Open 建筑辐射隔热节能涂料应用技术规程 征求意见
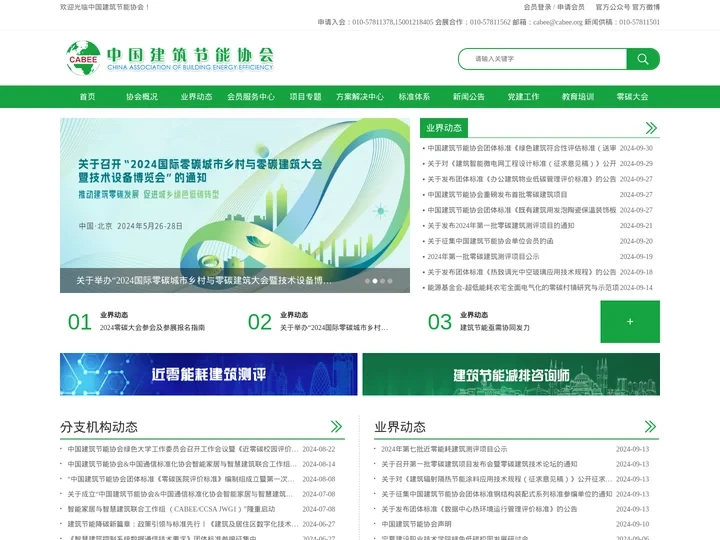 496,479
